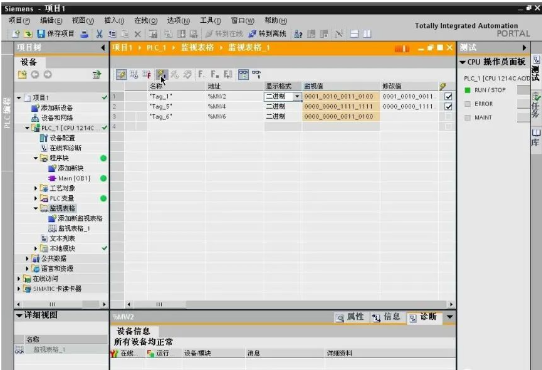Select the 诊断 tab
The width and height of the screenshot is (542, 370).
(424, 317)
